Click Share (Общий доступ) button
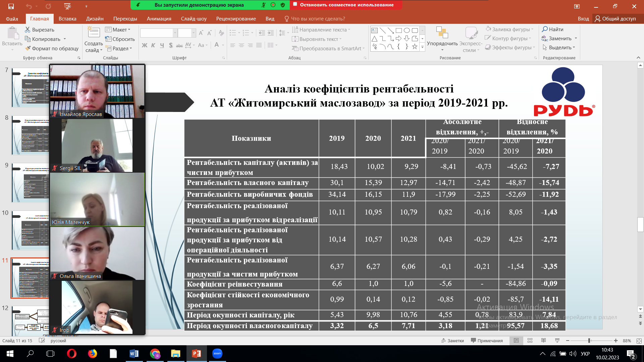Screen dimensions: 644x362 615,19
